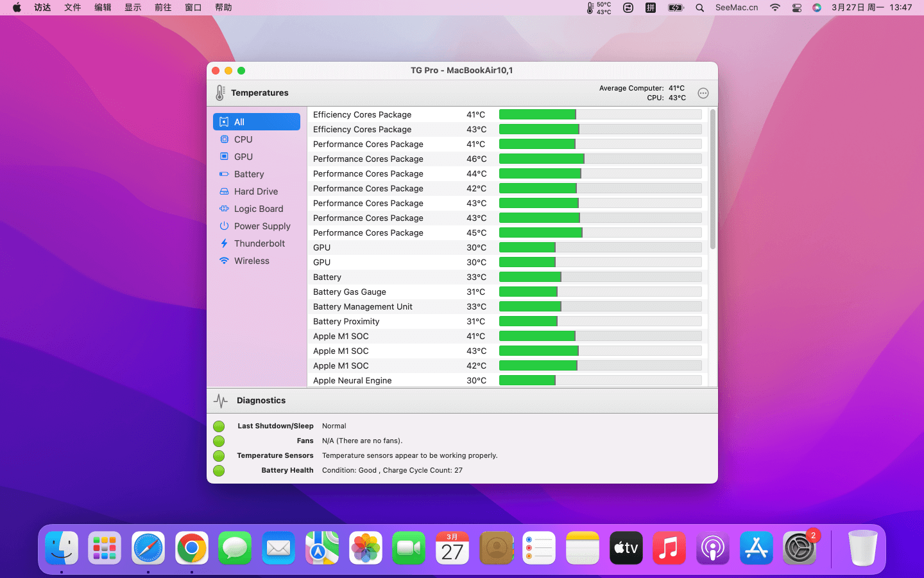The width and height of the screenshot is (924, 578).
Task: Click the Battery Gas Gauge temperature bar
Action: 600,292
